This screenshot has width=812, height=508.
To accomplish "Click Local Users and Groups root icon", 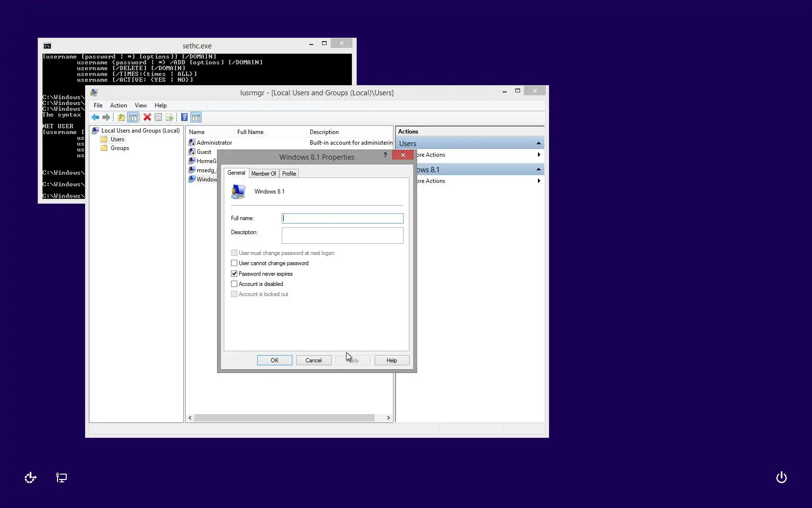I will coord(95,131).
